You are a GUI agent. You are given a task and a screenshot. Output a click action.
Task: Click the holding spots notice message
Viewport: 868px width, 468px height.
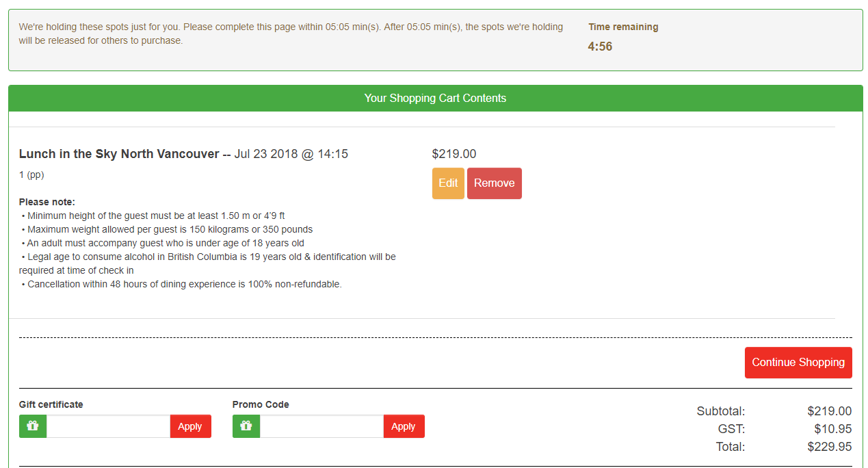pyautogui.click(x=291, y=34)
